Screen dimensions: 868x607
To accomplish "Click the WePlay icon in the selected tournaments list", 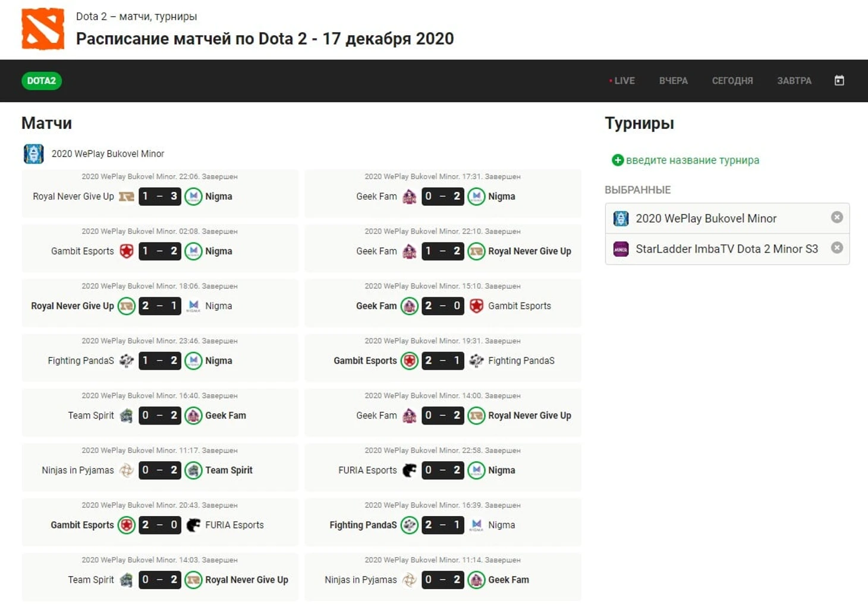I will coord(621,218).
